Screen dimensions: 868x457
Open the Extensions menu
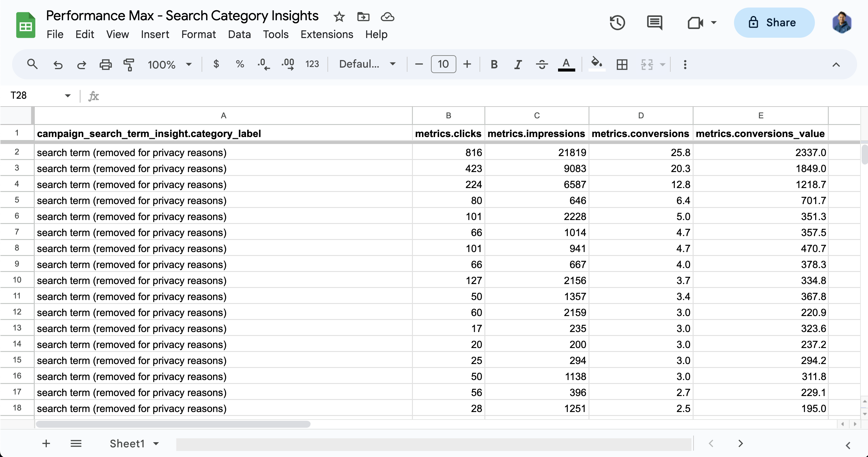coord(327,34)
